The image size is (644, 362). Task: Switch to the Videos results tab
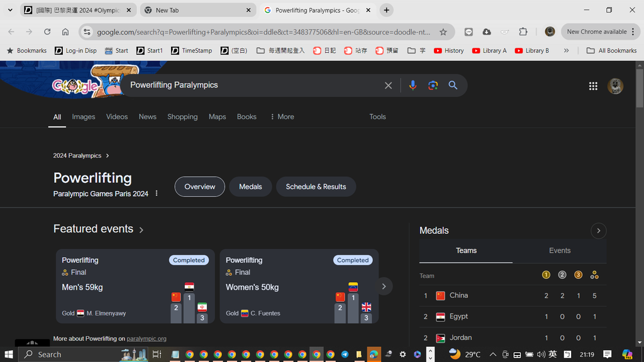pos(116,116)
